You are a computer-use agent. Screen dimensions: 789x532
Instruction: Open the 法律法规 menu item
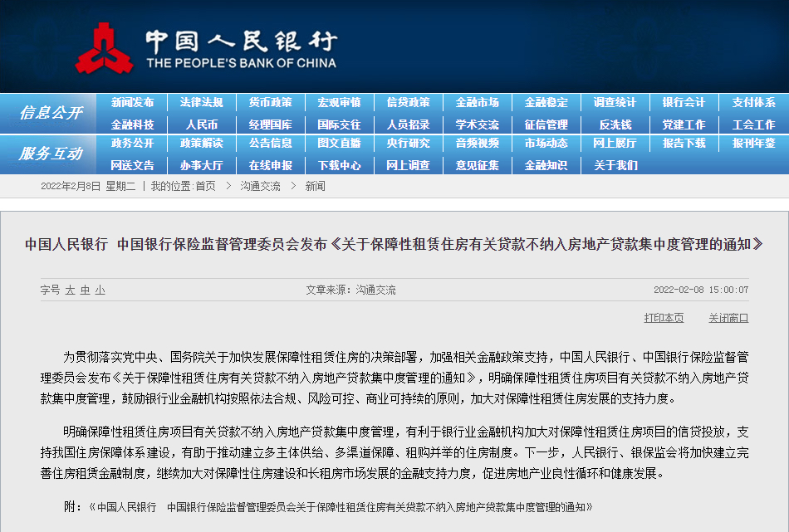tap(201, 103)
